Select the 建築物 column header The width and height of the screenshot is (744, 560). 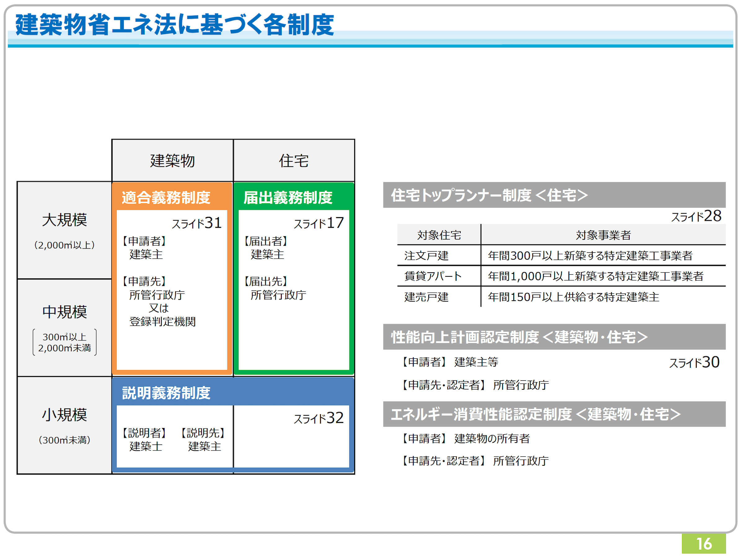pyautogui.click(x=173, y=161)
